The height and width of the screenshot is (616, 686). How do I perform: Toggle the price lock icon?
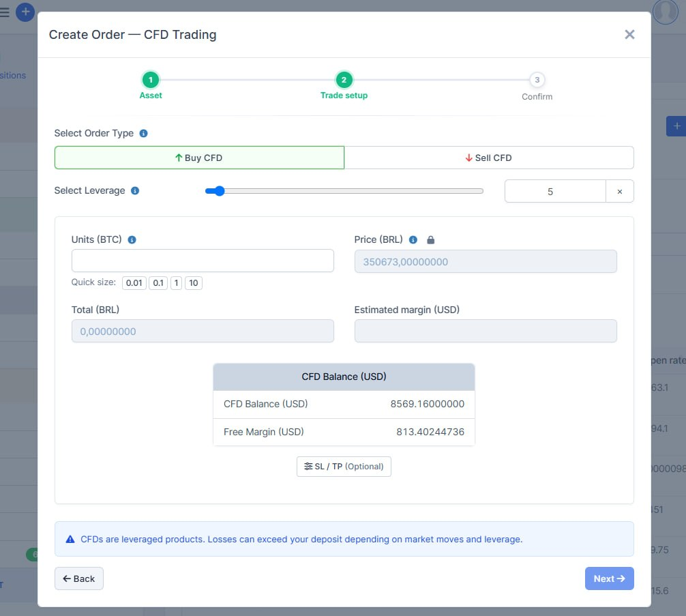430,240
